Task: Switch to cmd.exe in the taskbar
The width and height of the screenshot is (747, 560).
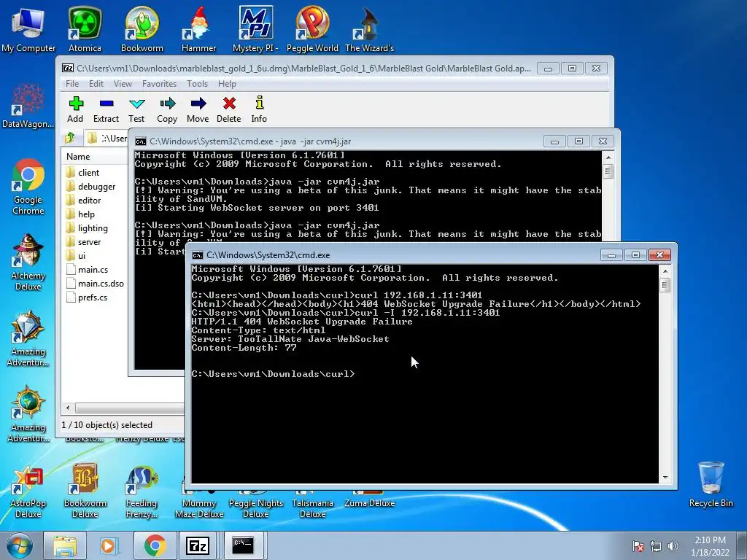Action: click(244, 545)
